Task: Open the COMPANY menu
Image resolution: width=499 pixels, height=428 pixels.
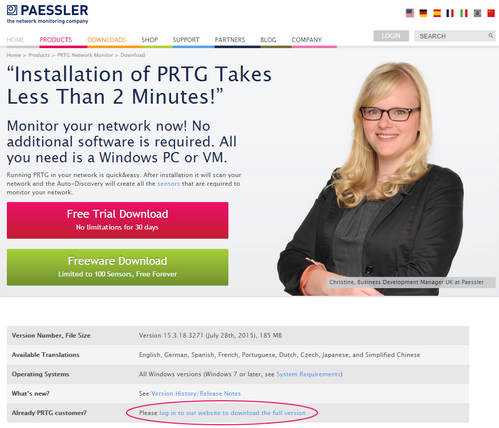Action: (x=307, y=40)
